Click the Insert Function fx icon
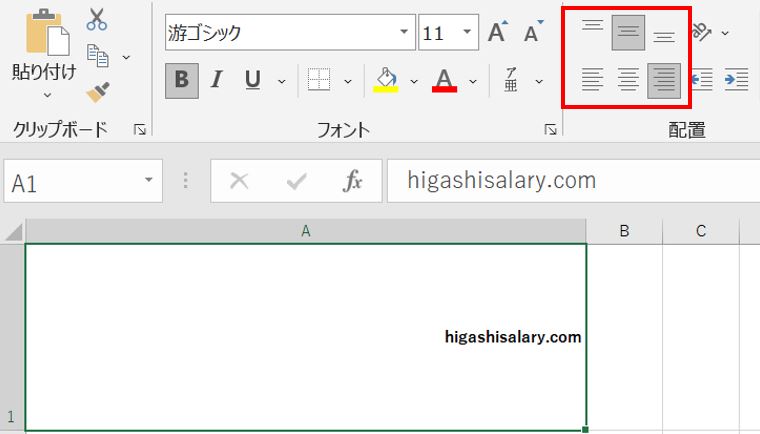The width and height of the screenshot is (760, 434). pyautogui.click(x=353, y=181)
